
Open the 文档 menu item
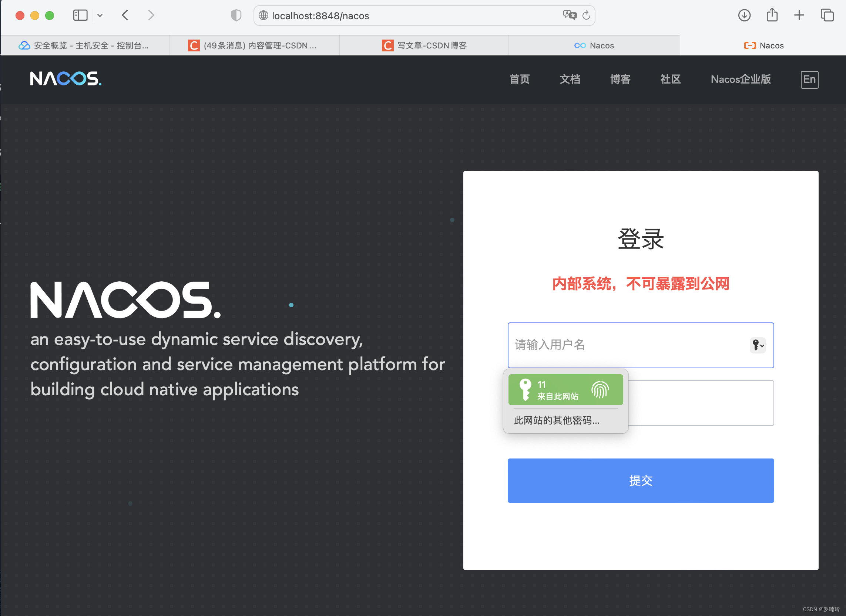point(570,79)
